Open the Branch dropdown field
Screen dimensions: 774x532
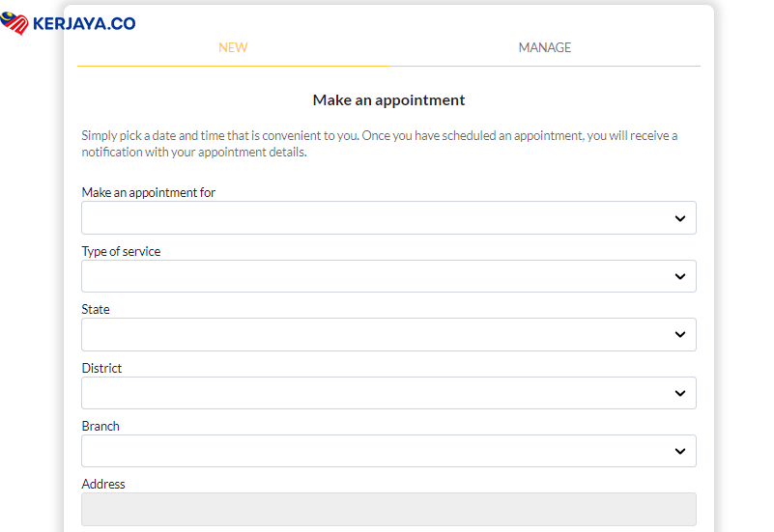pos(377,451)
